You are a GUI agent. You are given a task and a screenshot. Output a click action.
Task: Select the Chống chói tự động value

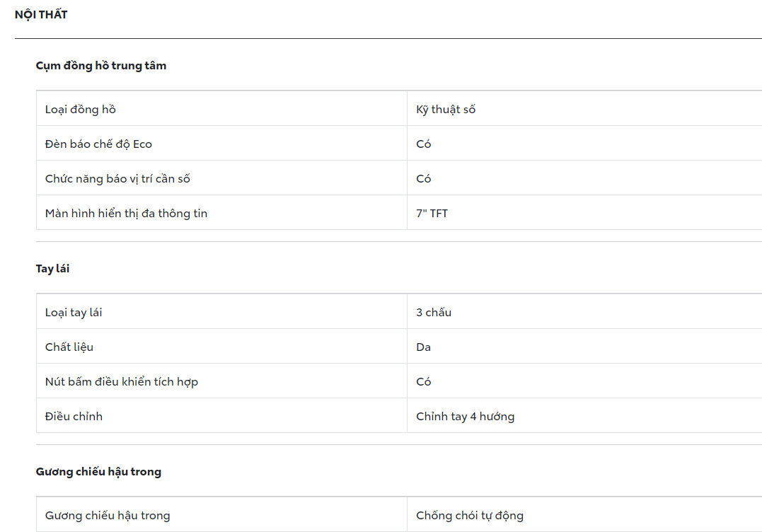click(x=470, y=516)
